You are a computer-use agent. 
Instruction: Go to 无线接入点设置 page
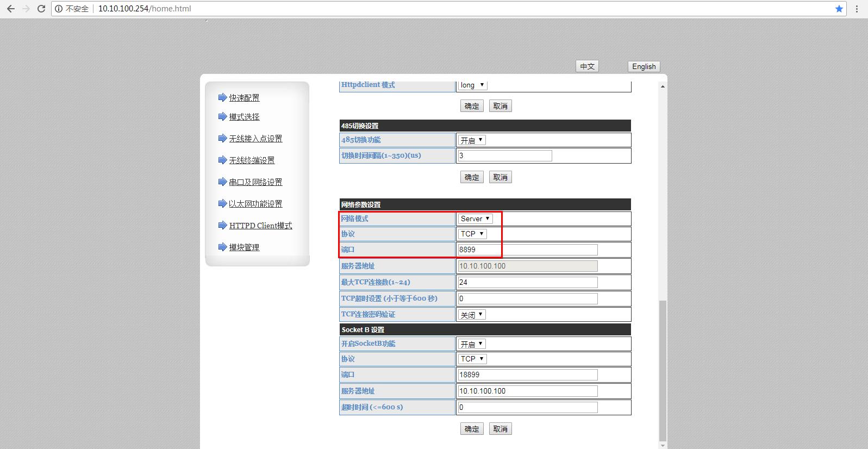point(255,139)
